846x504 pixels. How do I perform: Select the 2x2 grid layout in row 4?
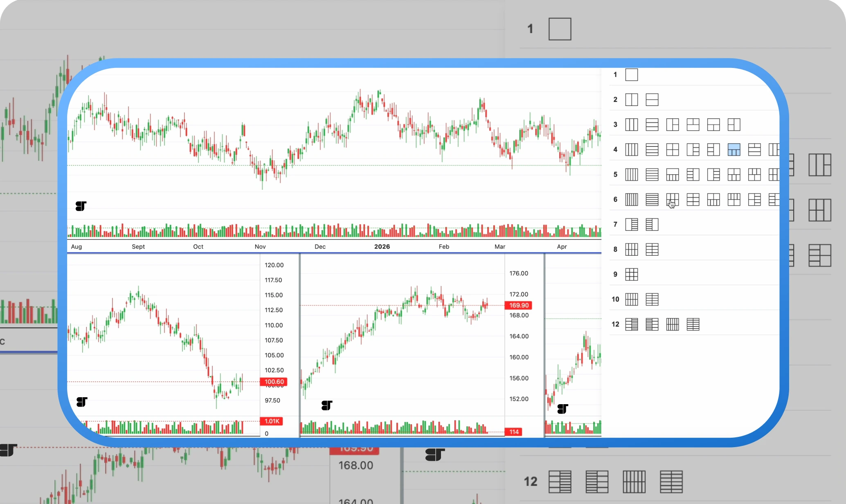pos(673,150)
